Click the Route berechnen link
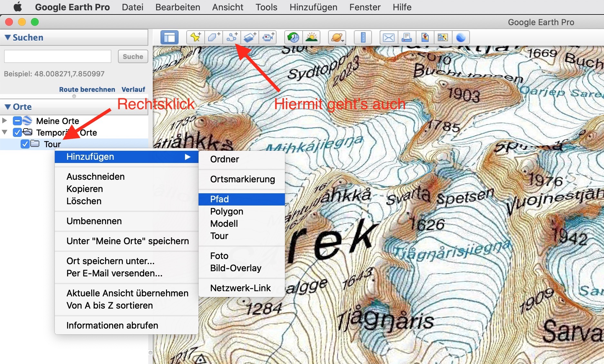Screen dimensions: 604x364 pyautogui.click(x=87, y=89)
